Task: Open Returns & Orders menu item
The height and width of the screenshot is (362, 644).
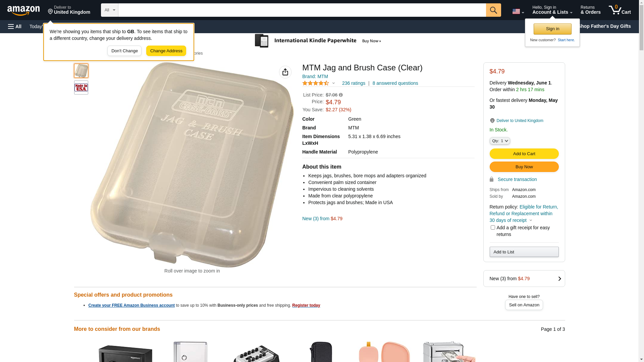Action: 590,10
